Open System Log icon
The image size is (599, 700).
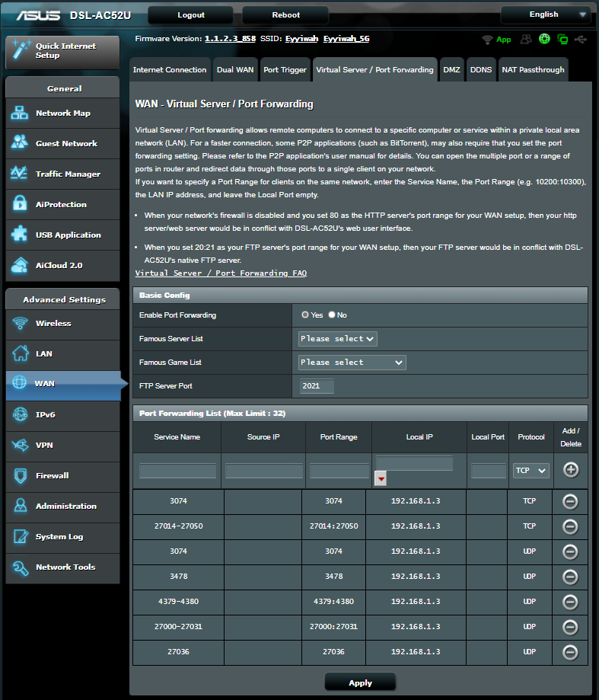20,536
